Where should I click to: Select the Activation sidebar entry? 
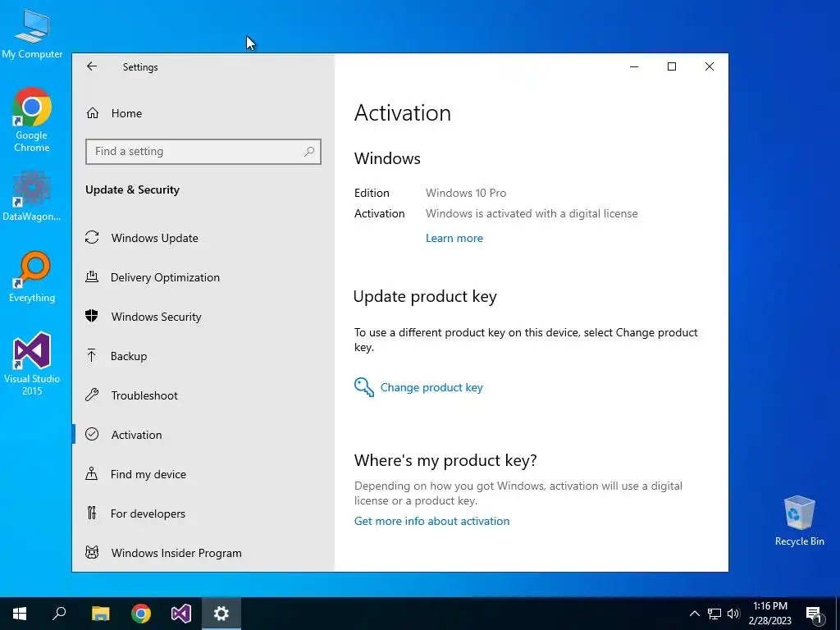(x=203, y=435)
